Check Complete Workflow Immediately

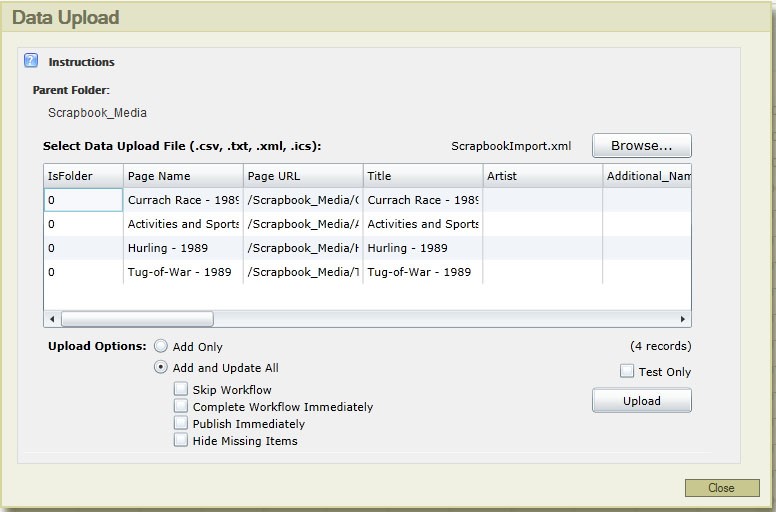tap(181, 406)
